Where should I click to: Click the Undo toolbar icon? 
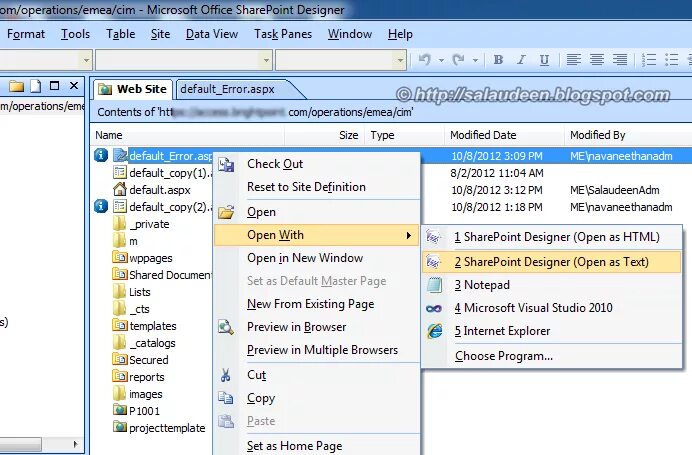click(425, 60)
